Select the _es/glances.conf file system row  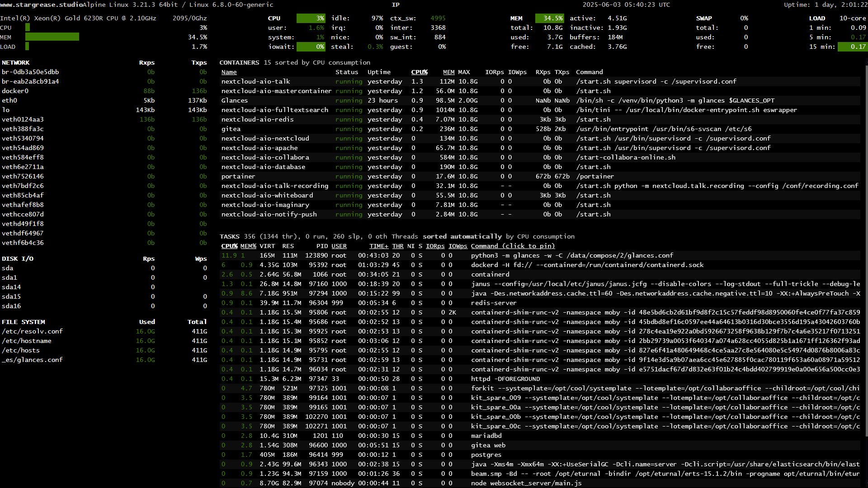[x=104, y=360]
